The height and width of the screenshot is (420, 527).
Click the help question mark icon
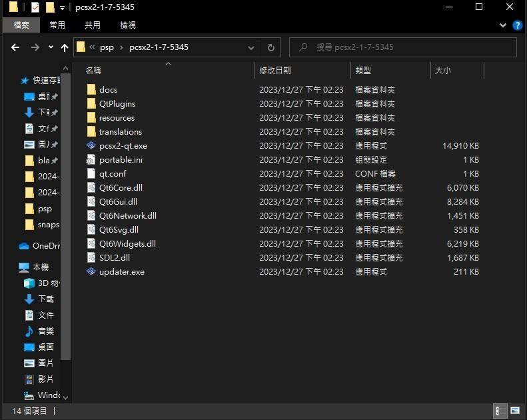click(x=517, y=25)
